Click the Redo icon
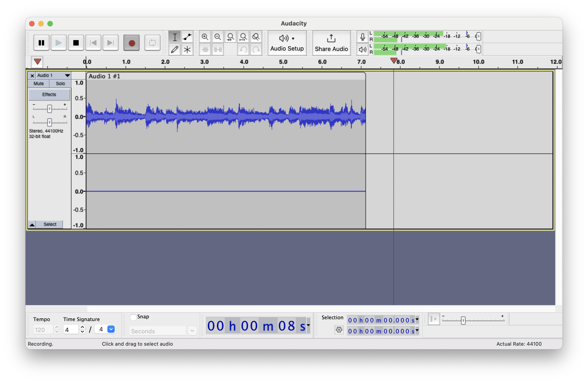The image size is (588, 383). click(256, 49)
